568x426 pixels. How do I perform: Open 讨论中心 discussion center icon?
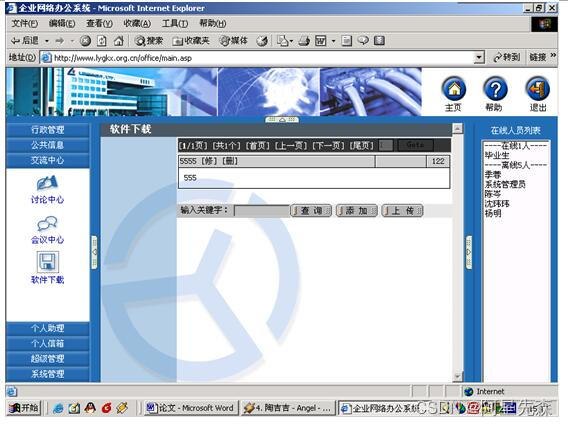click(47, 183)
